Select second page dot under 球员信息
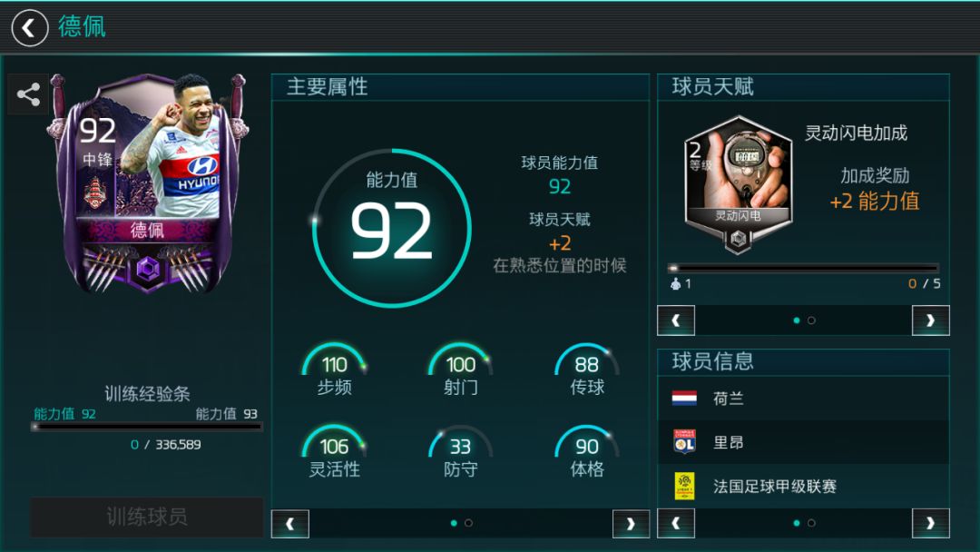The width and height of the screenshot is (980, 552). click(x=811, y=523)
